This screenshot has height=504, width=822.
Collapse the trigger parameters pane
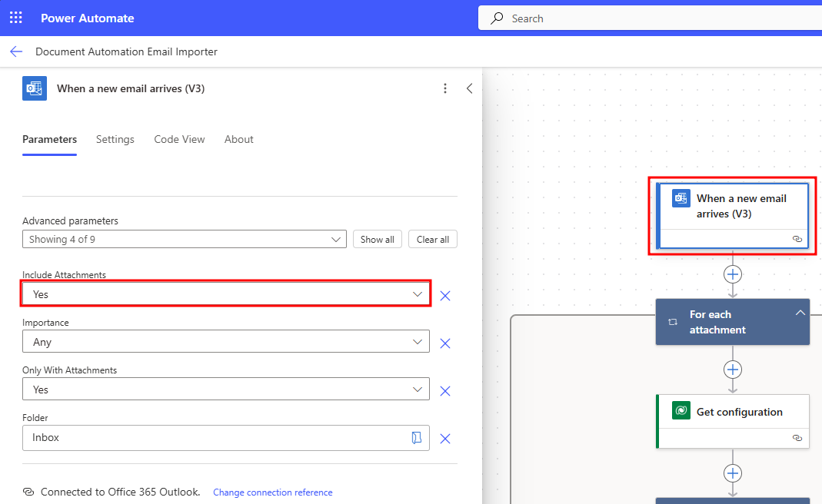pyautogui.click(x=469, y=88)
